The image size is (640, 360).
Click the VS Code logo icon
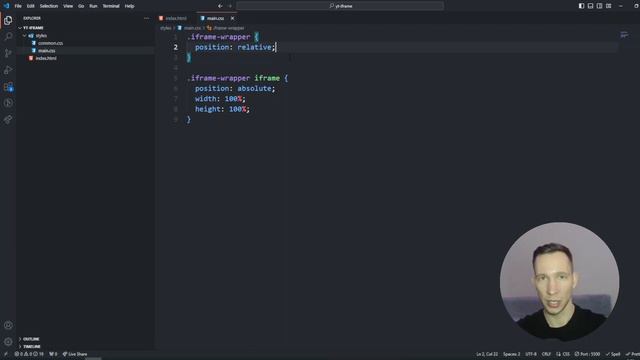pyautogui.click(x=6, y=6)
